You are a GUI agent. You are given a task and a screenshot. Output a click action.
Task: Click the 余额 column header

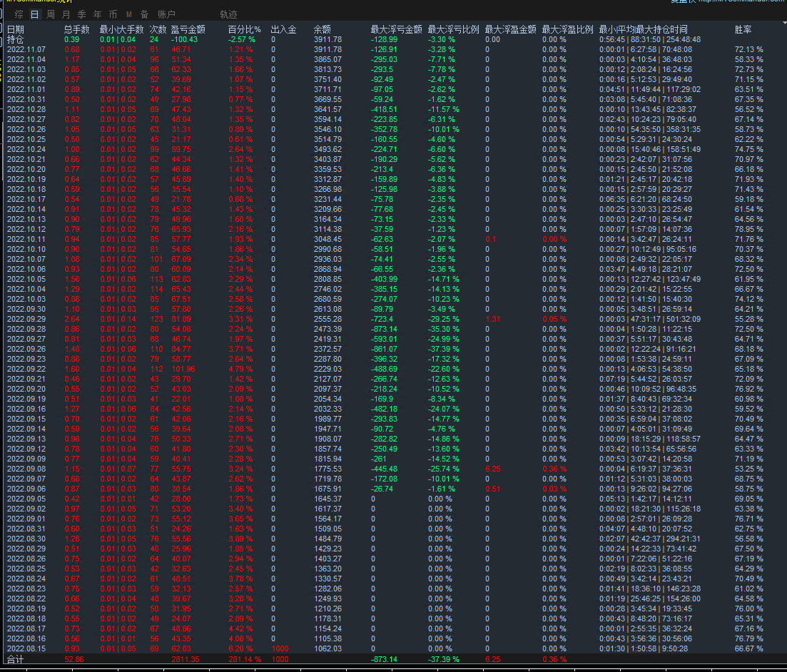(x=323, y=30)
